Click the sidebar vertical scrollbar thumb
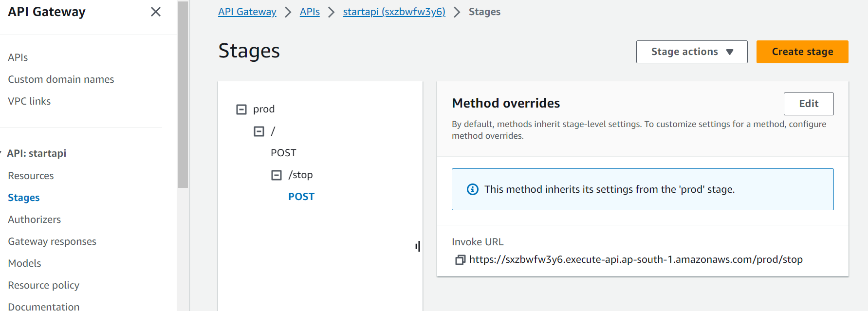 [183, 95]
